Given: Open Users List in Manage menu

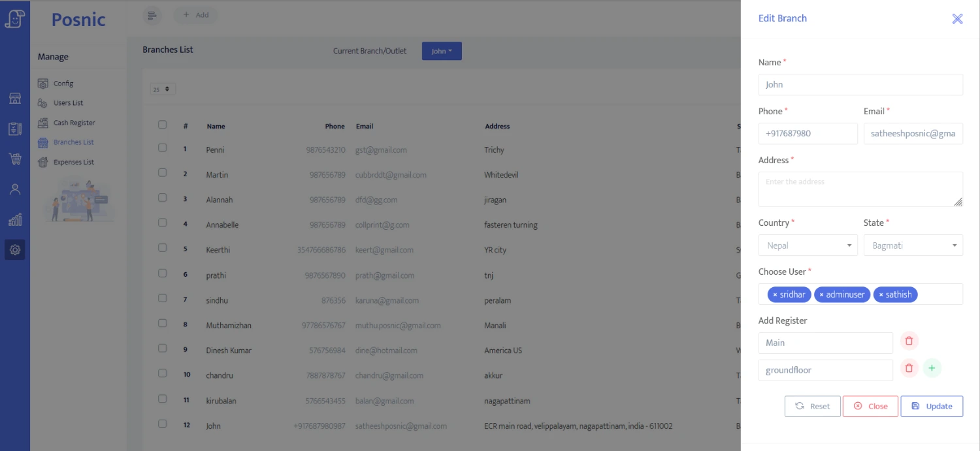Looking at the screenshot, I should [68, 103].
